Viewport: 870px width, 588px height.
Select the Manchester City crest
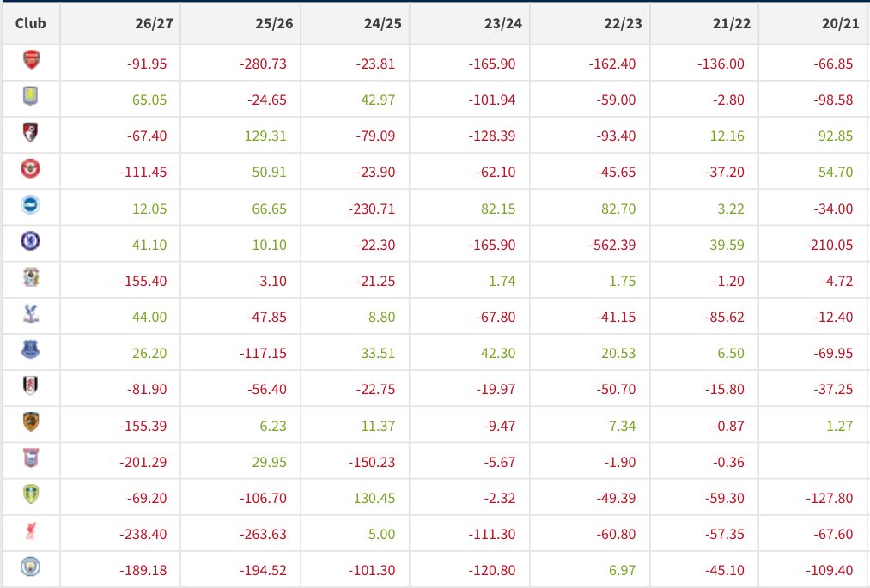31,567
